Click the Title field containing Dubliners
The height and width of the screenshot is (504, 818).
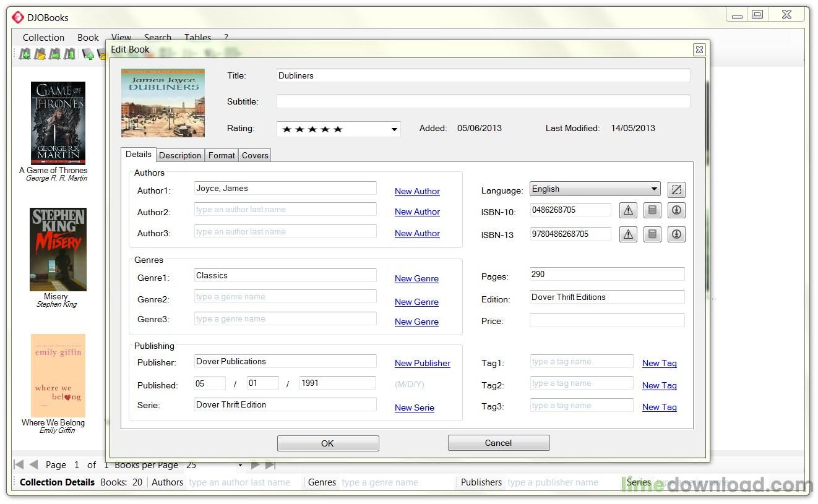(483, 75)
